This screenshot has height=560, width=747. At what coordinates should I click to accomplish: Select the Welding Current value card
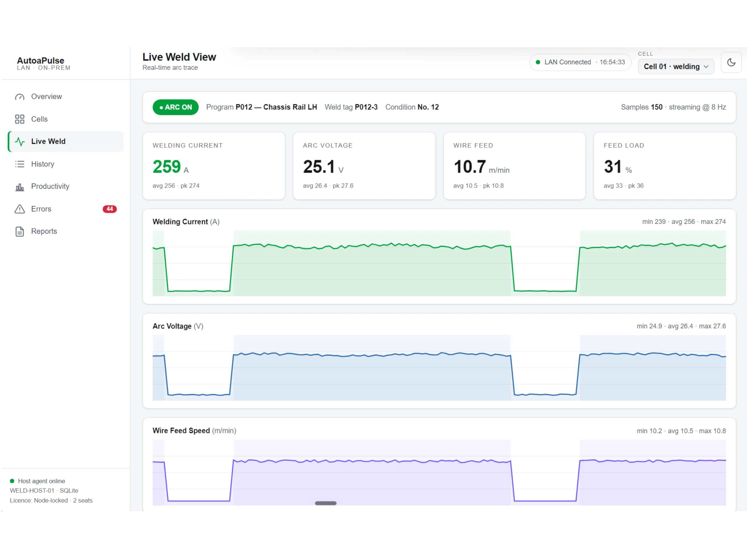(x=214, y=166)
